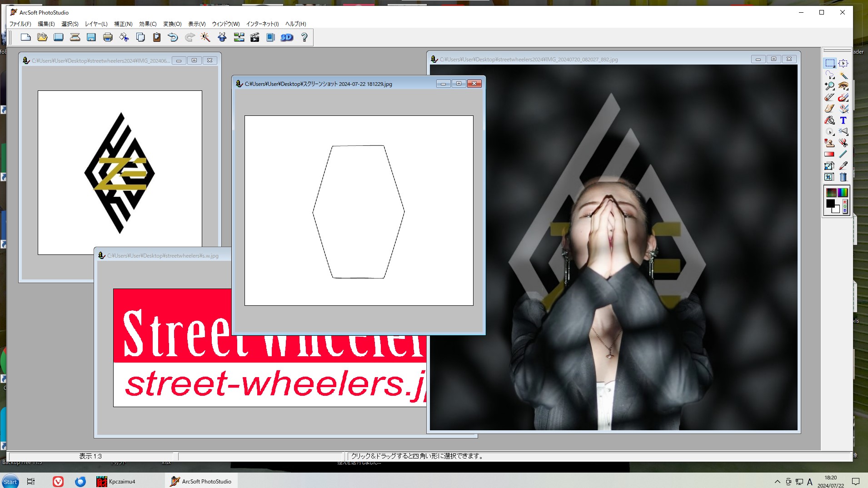Select the pencil pen tool
The height and width of the screenshot is (488, 868).
pyautogui.click(x=843, y=109)
